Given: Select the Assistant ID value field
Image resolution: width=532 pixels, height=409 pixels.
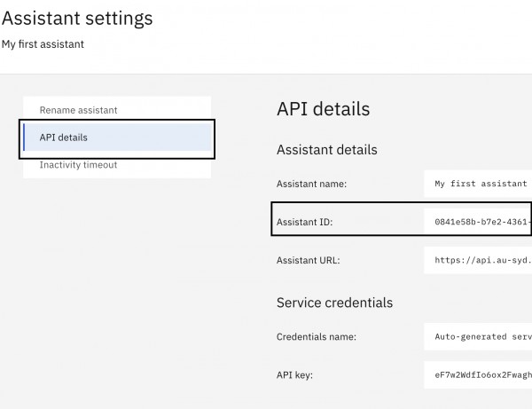Looking at the screenshot, I should point(478,222).
